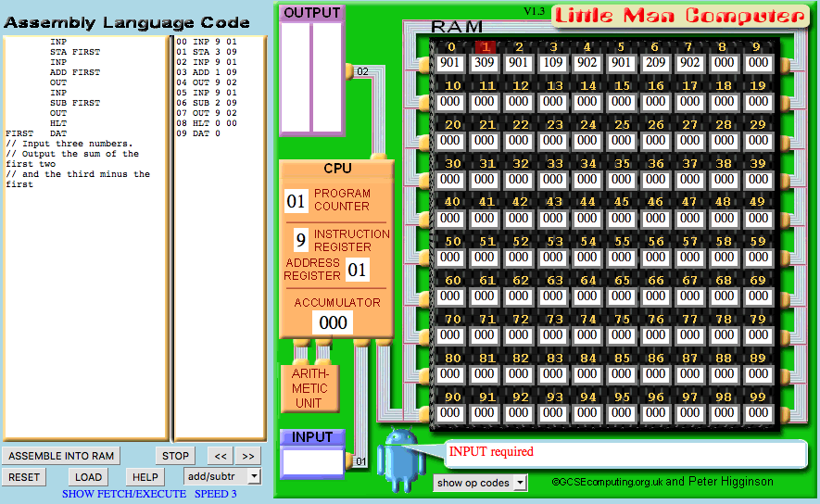Click the ARITHMETIC UNIT block
Viewport: 820px width, 504px height.
(x=310, y=388)
